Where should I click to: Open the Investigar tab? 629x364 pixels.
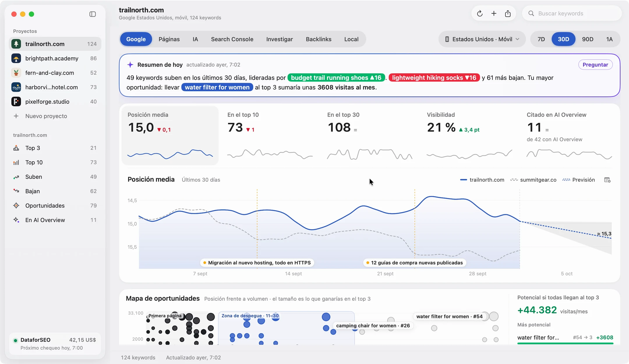tap(279, 39)
